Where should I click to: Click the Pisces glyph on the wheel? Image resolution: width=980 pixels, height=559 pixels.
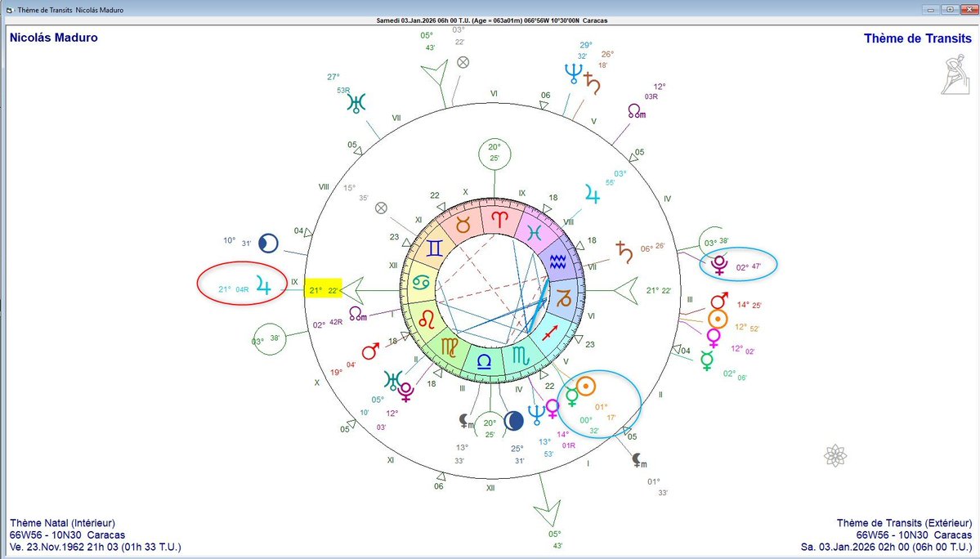[535, 233]
